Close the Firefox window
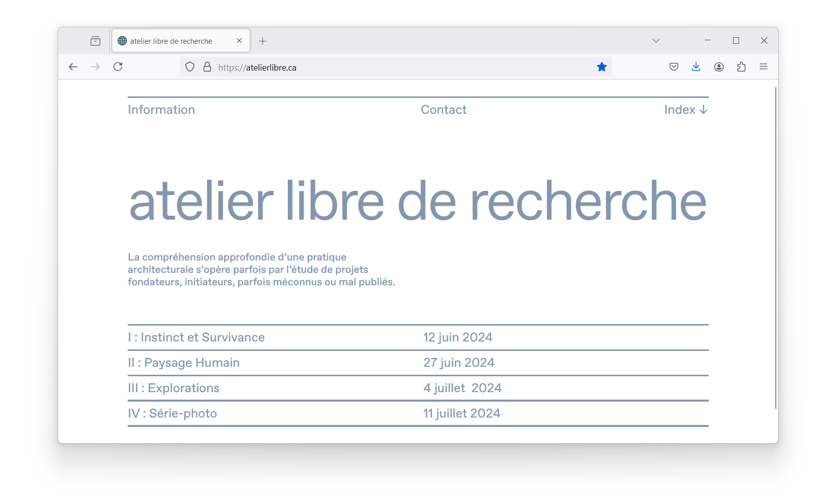Screen dimensions: 830x504 (764, 40)
